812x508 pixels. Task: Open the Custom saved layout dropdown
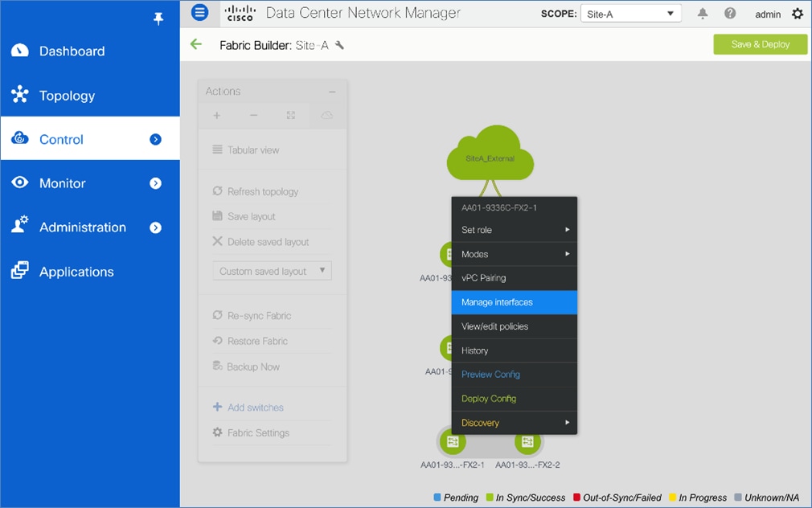point(272,271)
